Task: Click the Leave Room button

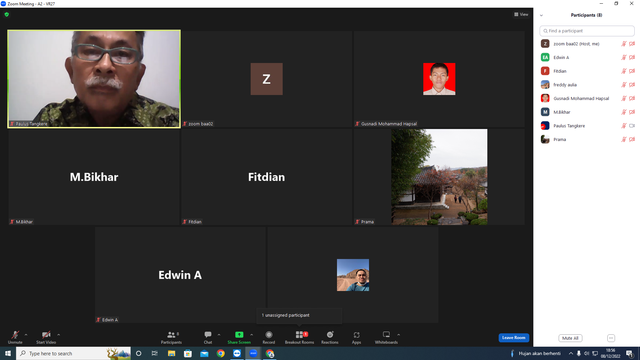Action: (513, 338)
